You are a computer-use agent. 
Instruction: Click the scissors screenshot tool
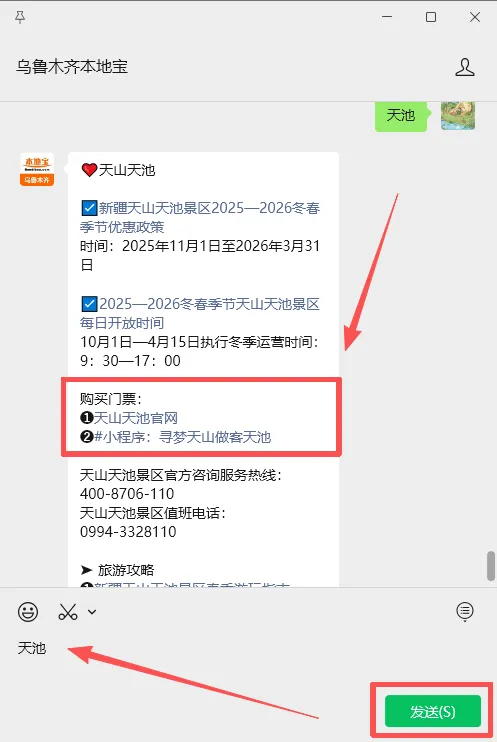(x=68, y=611)
